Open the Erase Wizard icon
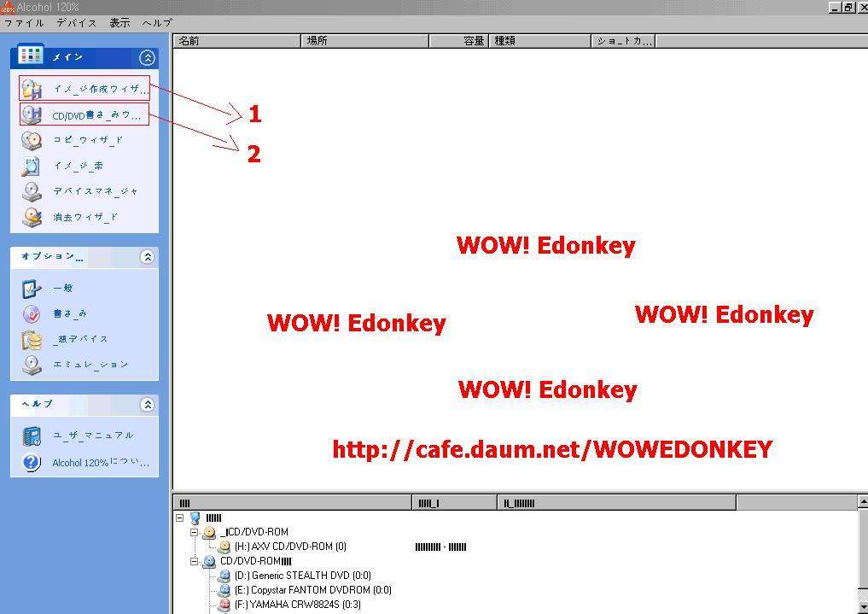The width and height of the screenshot is (868, 614). (32, 217)
